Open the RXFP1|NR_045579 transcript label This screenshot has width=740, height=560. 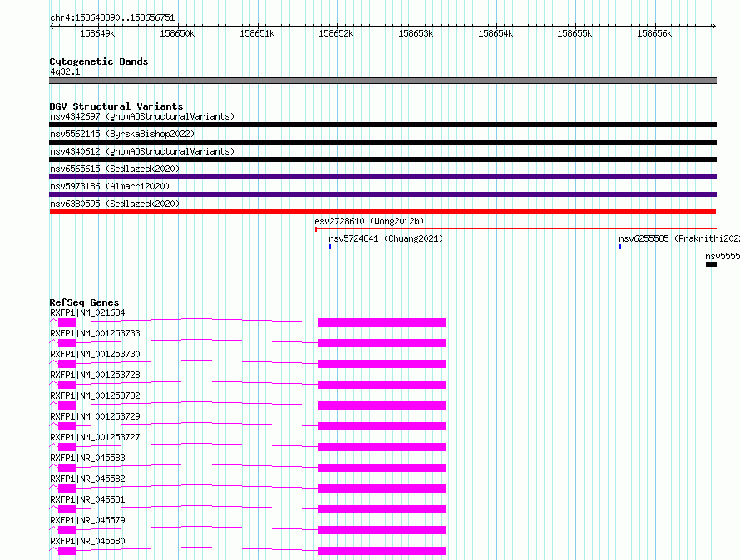(x=87, y=520)
